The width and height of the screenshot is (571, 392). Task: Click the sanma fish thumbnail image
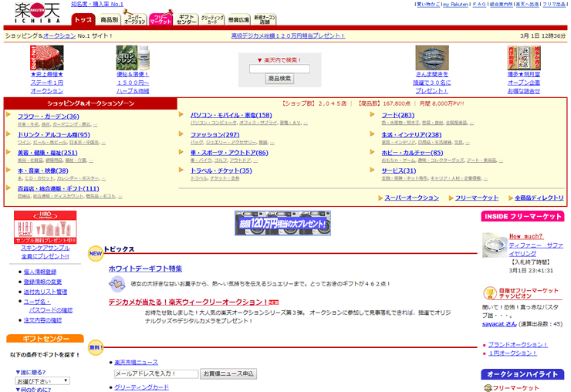[432, 58]
